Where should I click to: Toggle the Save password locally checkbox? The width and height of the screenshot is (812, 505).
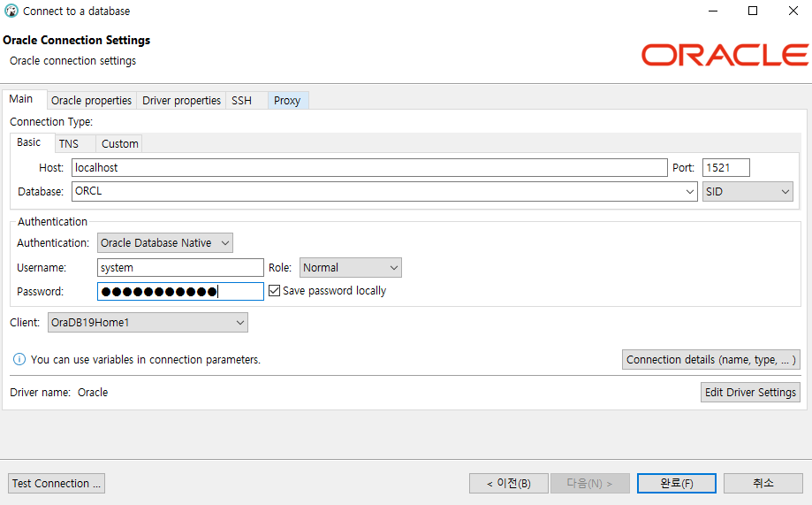pos(275,291)
